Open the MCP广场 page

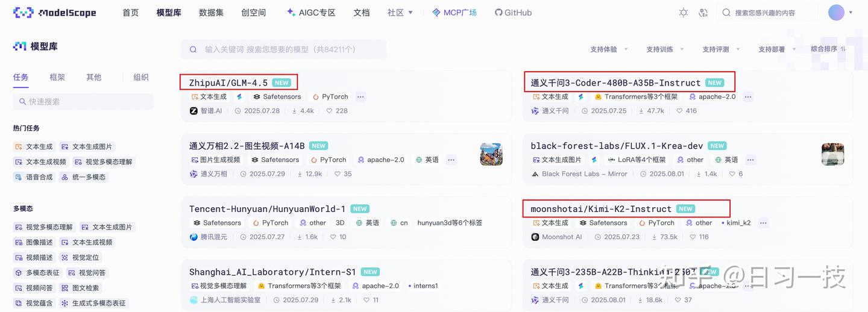[454, 13]
